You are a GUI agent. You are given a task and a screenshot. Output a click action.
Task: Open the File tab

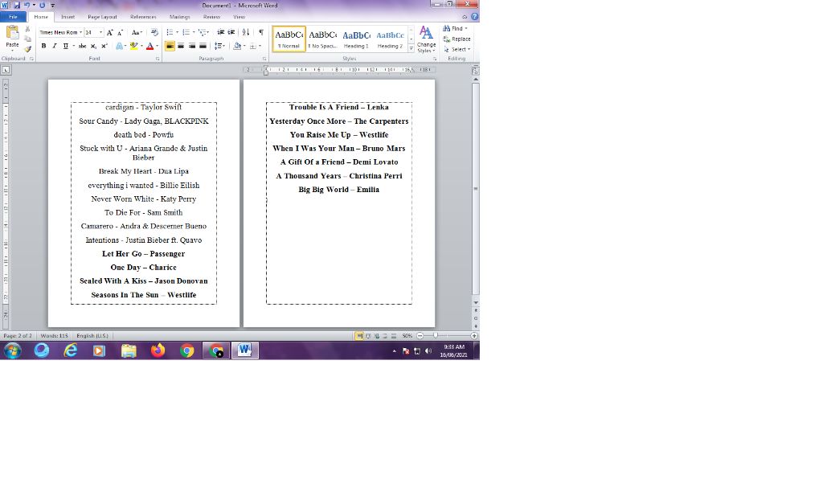[13, 17]
